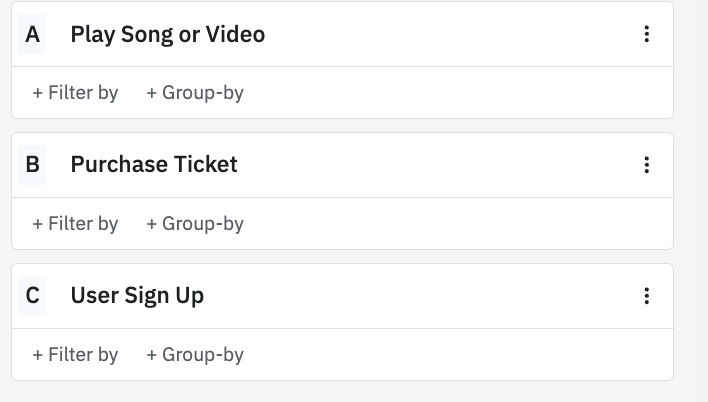
Task: Click the A letter badge
Action: tap(33, 34)
